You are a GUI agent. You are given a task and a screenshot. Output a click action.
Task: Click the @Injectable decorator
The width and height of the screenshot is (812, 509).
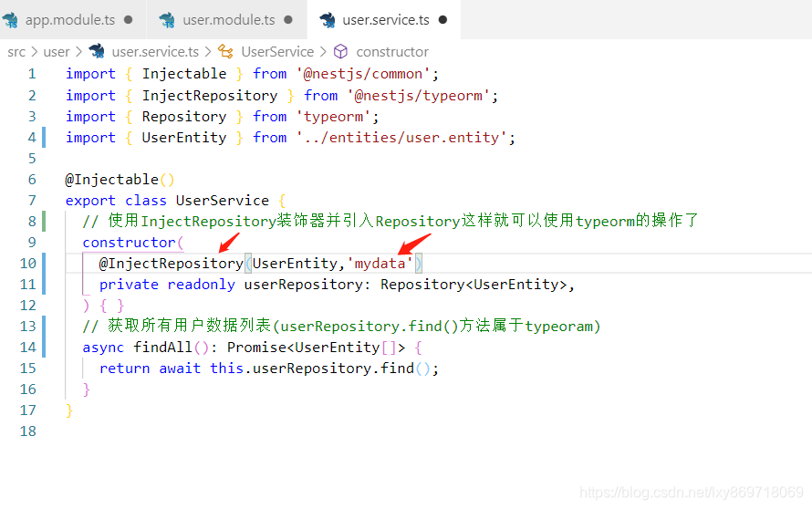[x=112, y=180]
